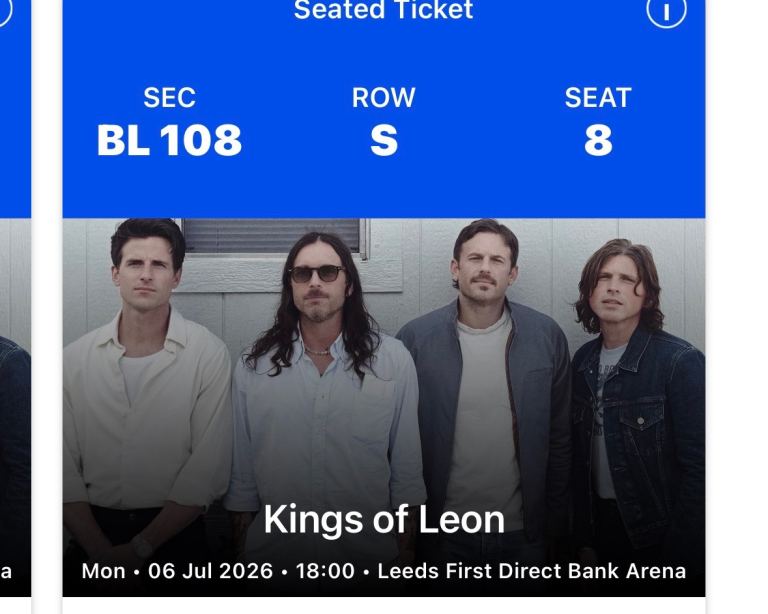Select the seat number 8
The width and height of the screenshot is (768, 614).
click(x=597, y=141)
